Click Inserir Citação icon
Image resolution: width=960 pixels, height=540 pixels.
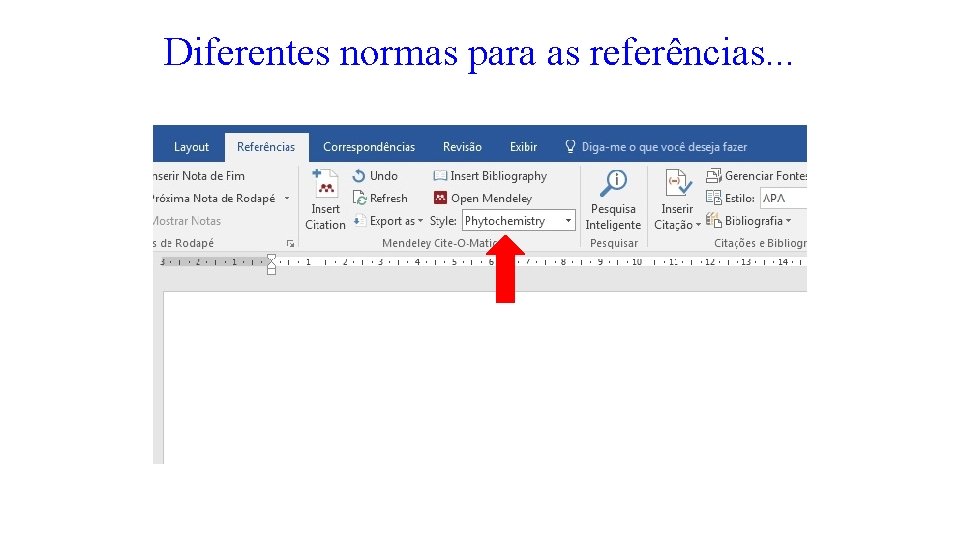(x=678, y=184)
